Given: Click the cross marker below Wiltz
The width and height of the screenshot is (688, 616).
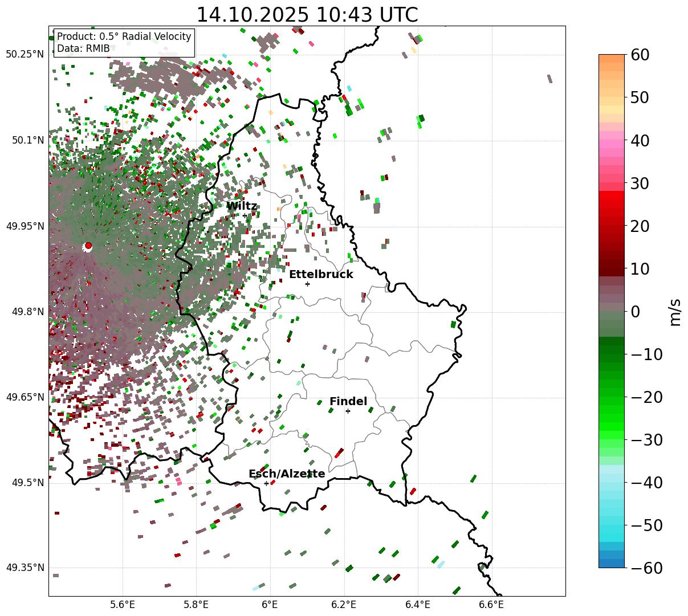Looking at the screenshot, I should point(245,215).
